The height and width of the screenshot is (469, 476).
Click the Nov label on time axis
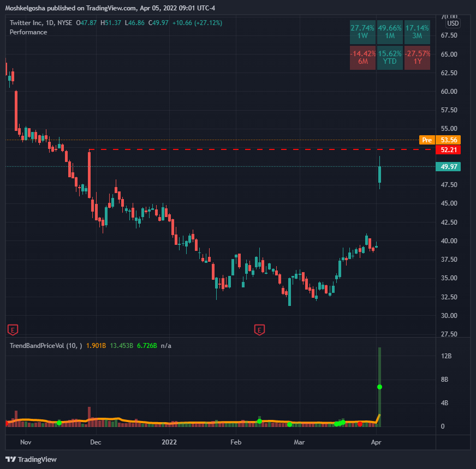[x=26, y=442]
